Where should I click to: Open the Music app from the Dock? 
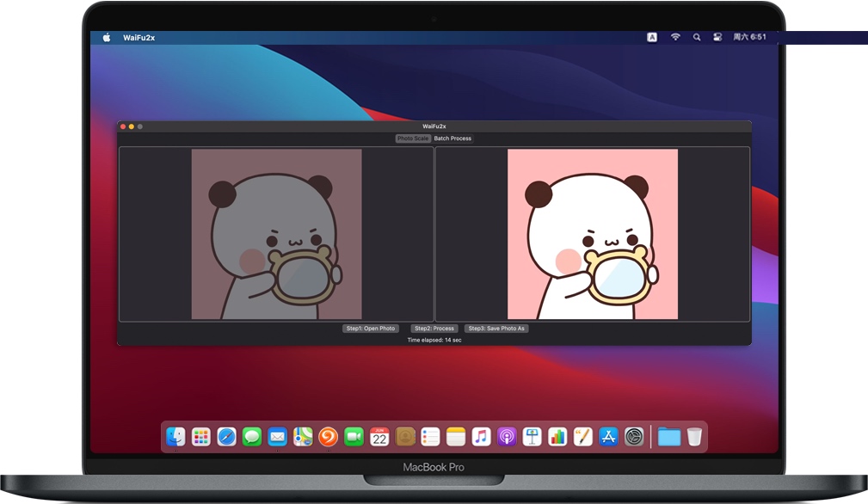[481, 436]
